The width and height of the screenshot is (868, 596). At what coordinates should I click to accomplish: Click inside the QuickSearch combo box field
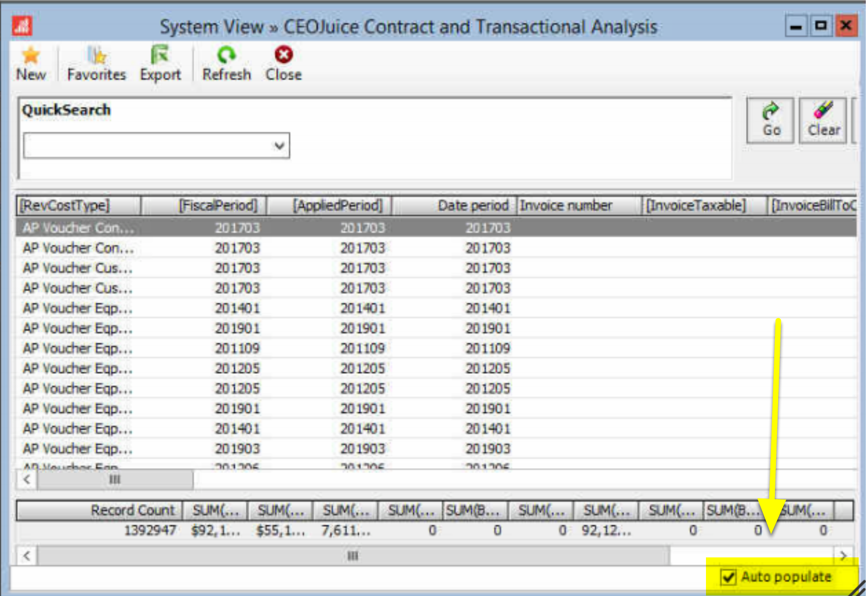click(x=157, y=146)
